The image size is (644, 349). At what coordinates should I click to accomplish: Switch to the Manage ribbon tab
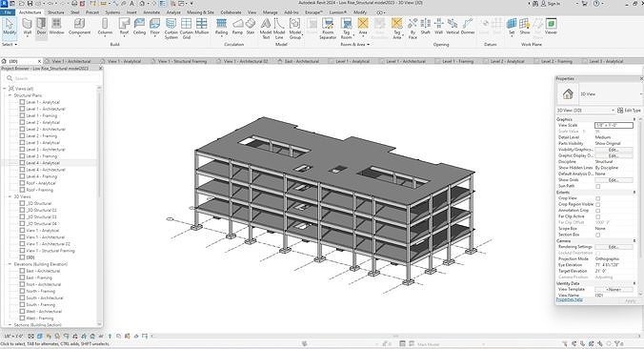(x=270, y=12)
